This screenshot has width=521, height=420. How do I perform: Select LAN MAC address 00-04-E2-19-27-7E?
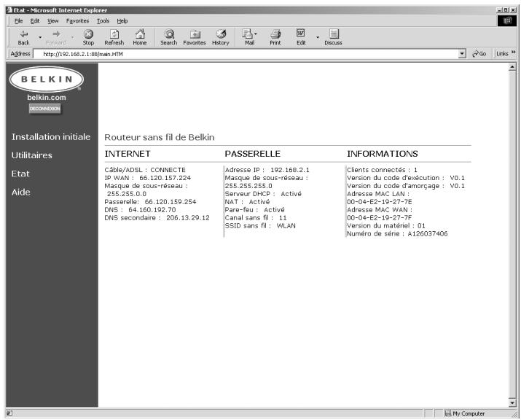pyautogui.click(x=380, y=202)
